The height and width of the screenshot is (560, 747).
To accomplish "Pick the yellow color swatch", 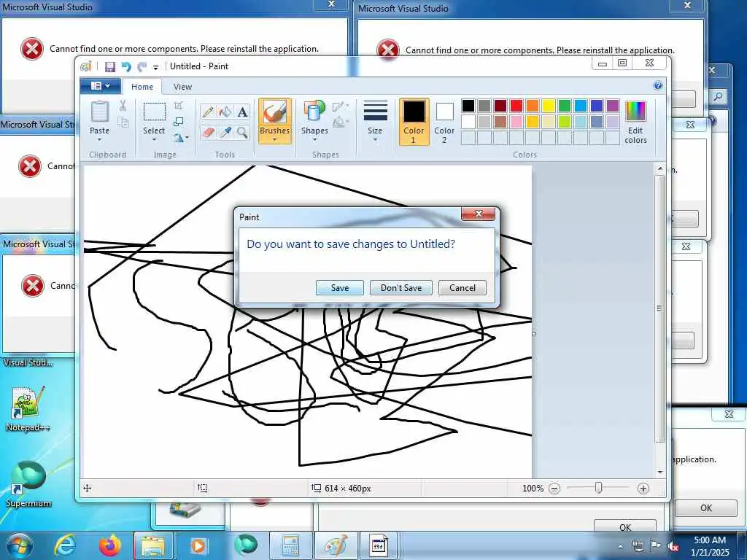I will (548, 106).
